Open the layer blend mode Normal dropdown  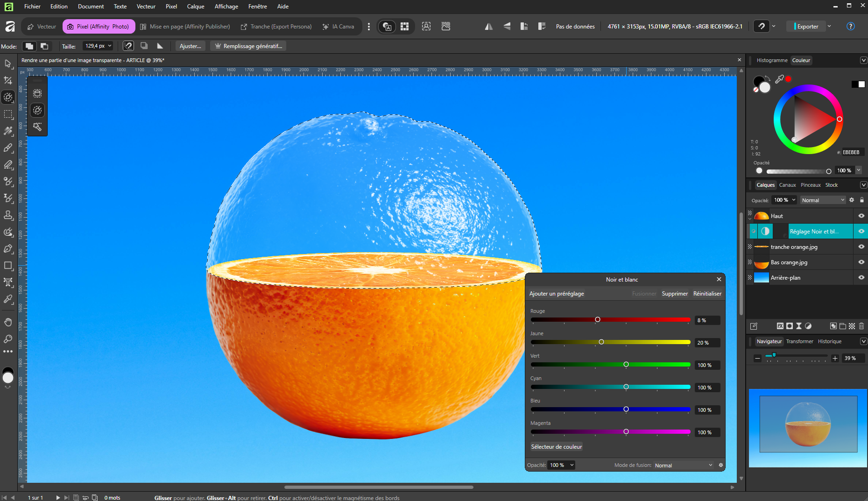click(823, 200)
